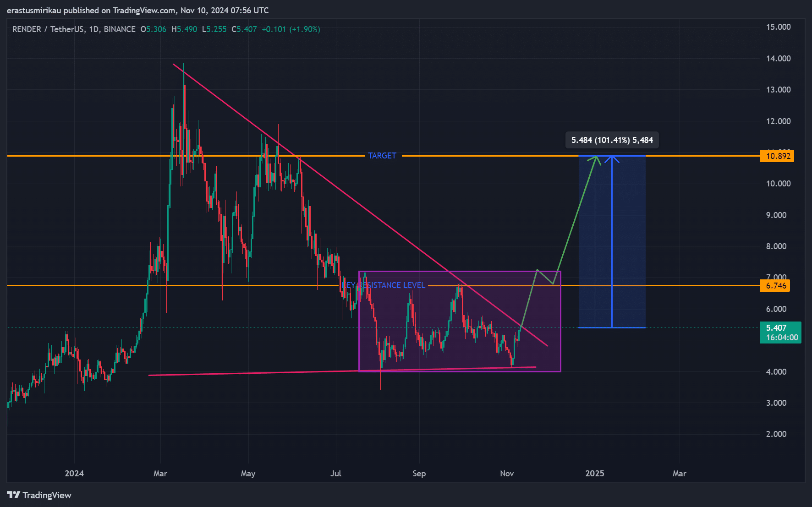Click the 10.000 price axis label
Screen dimensions: 812x507
[778, 184]
